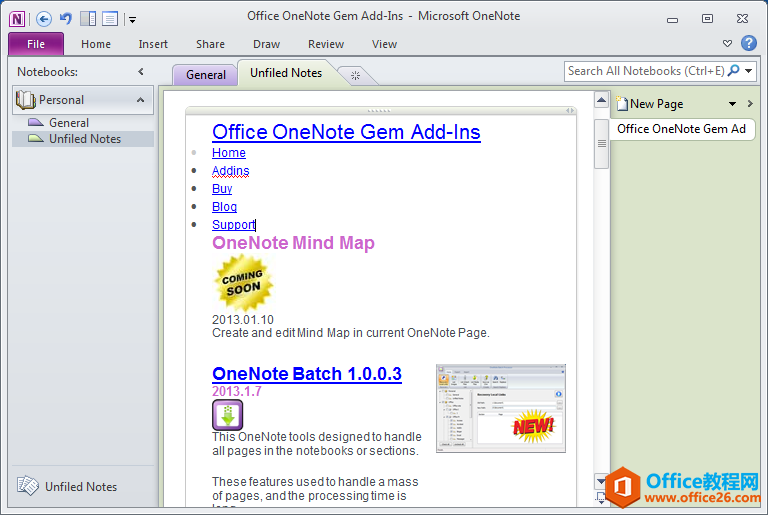Screen dimensions: 768x515
Task: Click the Back navigation arrow icon
Action: 43,18
